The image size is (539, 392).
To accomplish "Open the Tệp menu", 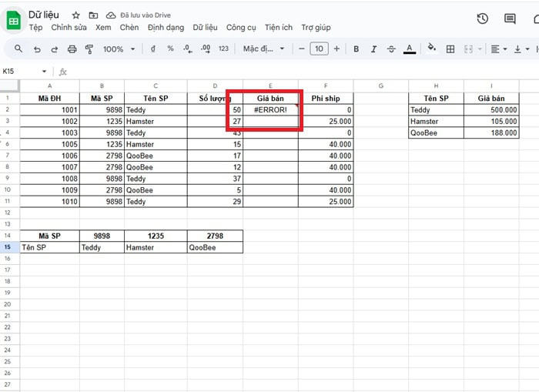I will (x=35, y=28).
